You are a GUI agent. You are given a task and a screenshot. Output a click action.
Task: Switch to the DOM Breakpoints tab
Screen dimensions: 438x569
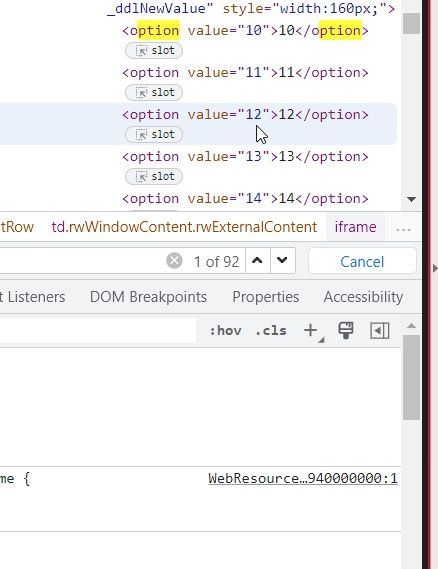point(148,297)
